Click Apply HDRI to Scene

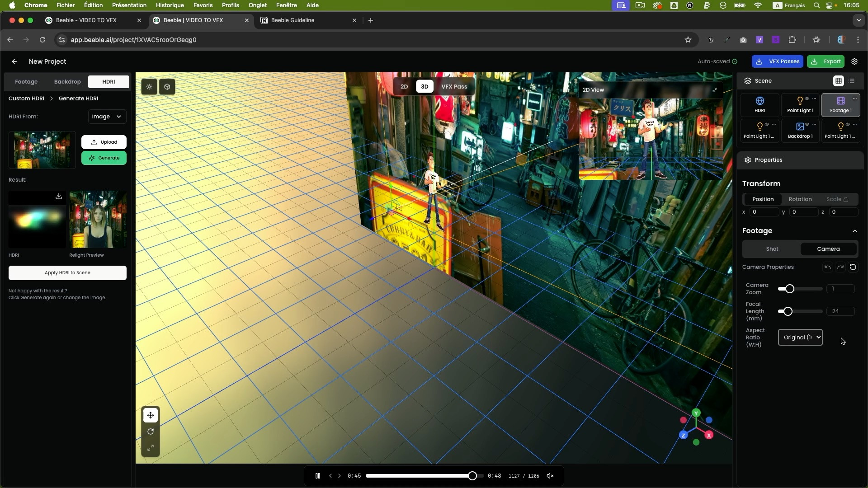click(67, 273)
